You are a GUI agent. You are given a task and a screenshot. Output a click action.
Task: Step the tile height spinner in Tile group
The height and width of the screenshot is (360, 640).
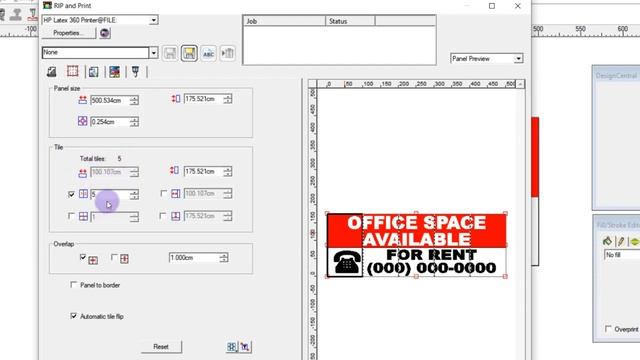[x=228, y=171]
